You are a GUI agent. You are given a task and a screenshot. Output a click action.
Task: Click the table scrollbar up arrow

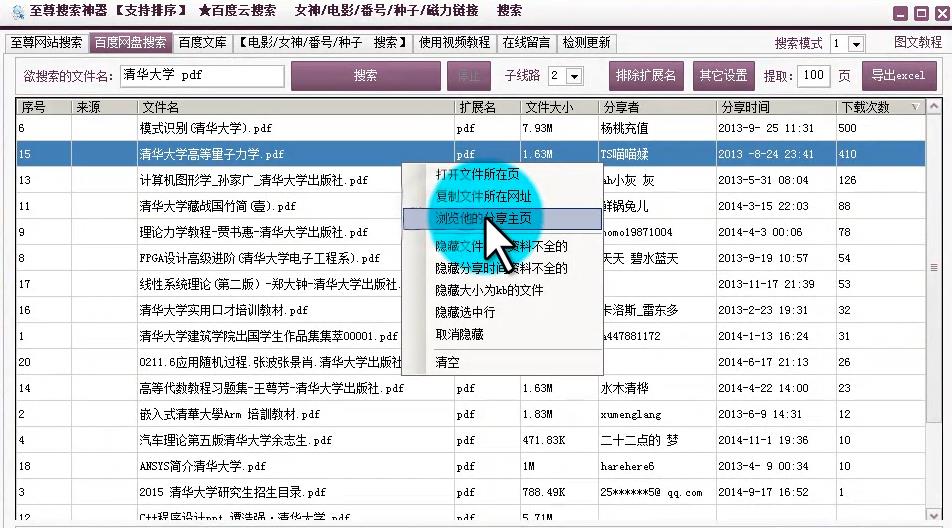(934, 107)
